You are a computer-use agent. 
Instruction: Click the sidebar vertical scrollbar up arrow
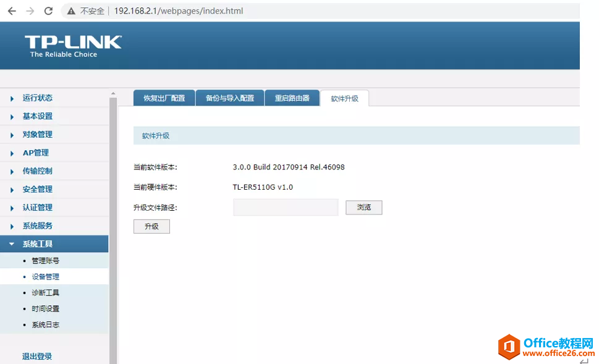(x=113, y=93)
